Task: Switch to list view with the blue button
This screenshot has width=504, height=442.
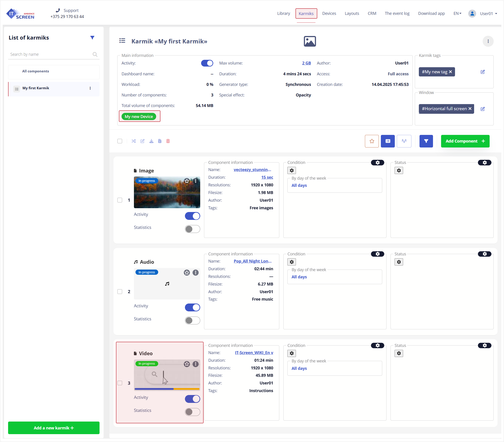Action: tap(388, 141)
